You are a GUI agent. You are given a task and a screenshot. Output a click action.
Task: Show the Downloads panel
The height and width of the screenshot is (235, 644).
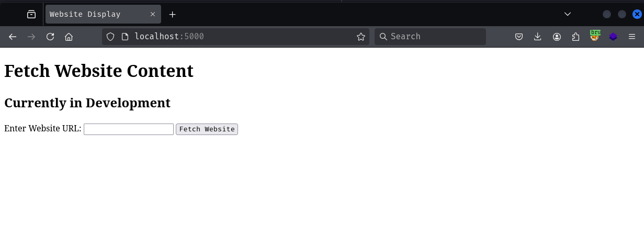pyautogui.click(x=538, y=37)
